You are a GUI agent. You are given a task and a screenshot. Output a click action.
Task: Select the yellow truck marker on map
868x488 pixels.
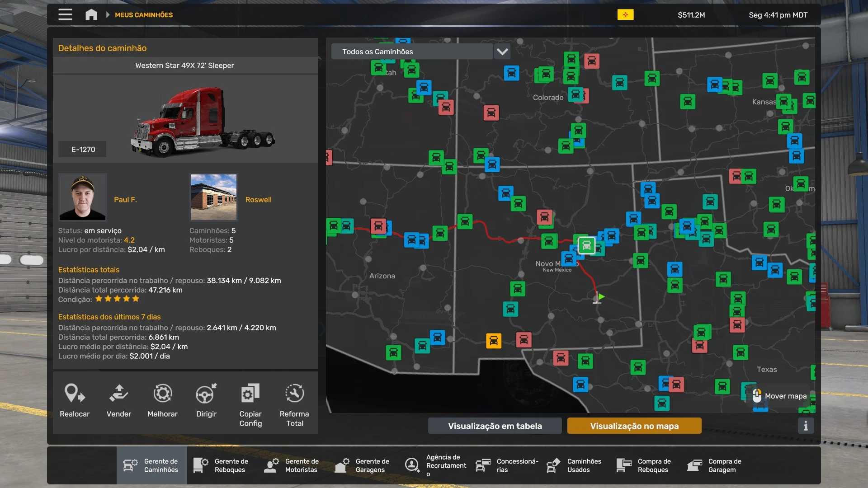(x=494, y=341)
